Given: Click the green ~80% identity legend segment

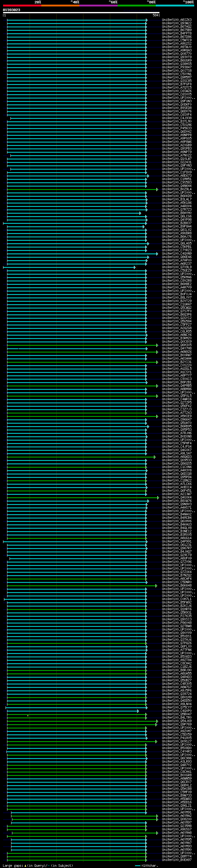Looking at the screenshot, I should (x=137, y=6).
